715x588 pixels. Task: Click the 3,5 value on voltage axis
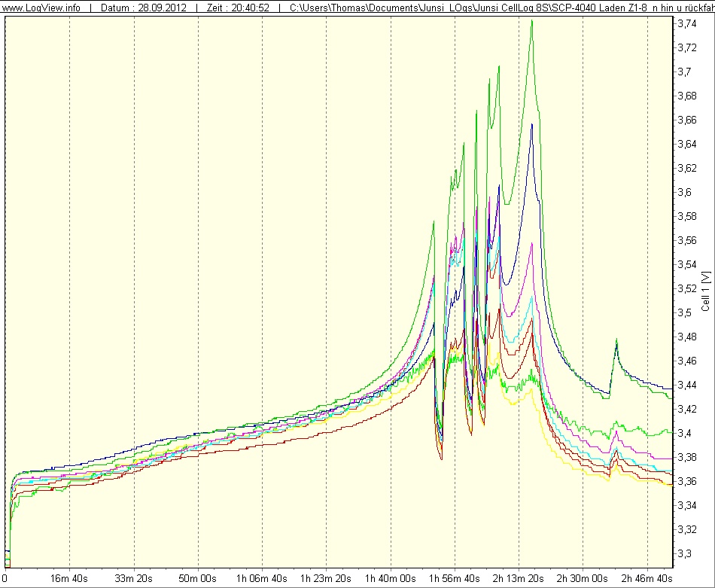pyautogui.click(x=686, y=312)
